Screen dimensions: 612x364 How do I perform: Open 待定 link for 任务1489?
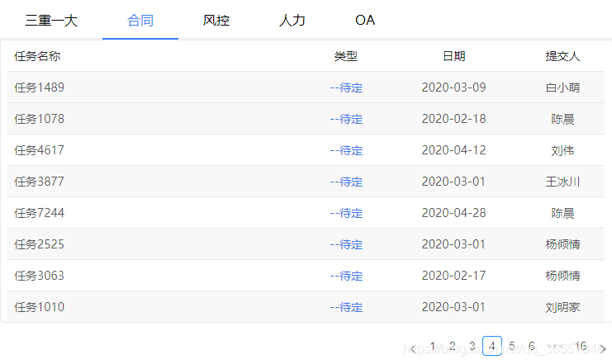click(x=347, y=87)
